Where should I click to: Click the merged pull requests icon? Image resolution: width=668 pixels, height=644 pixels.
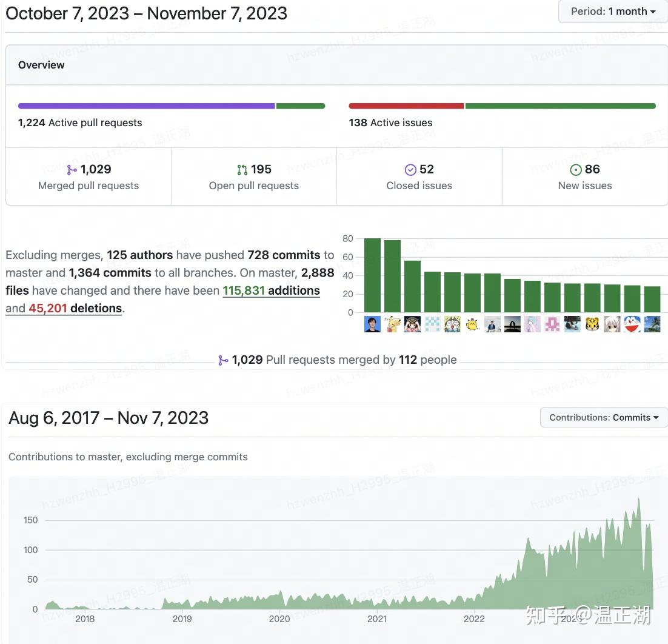click(72, 170)
